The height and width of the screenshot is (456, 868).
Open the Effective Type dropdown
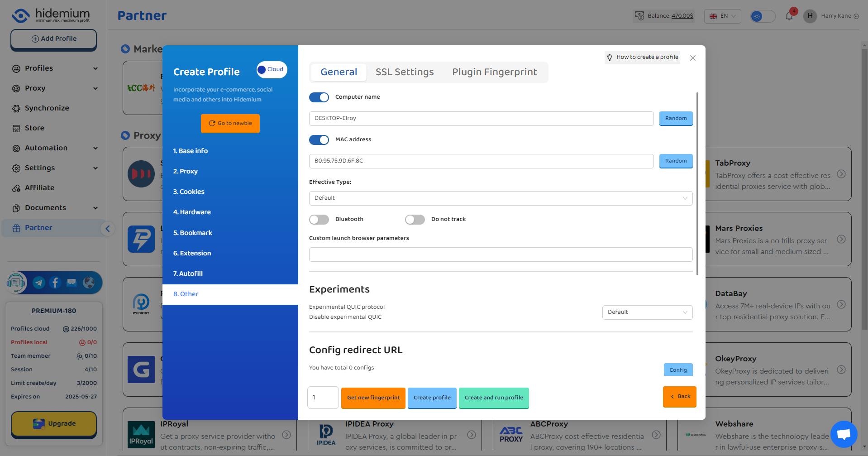point(500,198)
